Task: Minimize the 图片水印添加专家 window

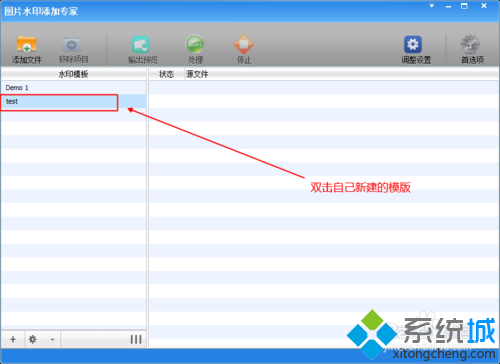Action: pos(448,6)
